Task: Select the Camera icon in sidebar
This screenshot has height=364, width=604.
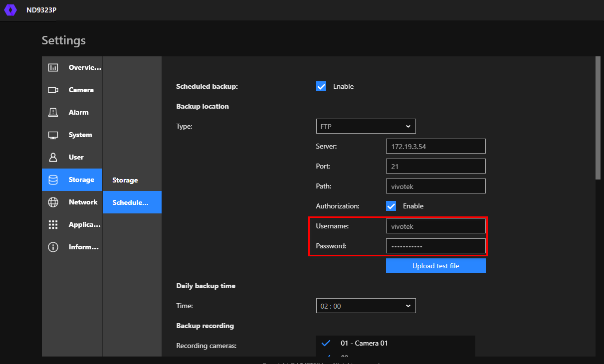Action: 53,90
